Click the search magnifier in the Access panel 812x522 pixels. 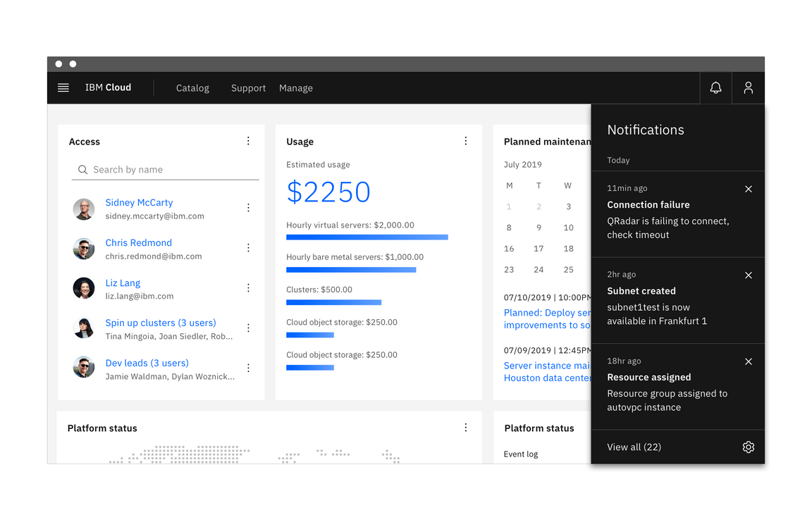pos(82,169)
